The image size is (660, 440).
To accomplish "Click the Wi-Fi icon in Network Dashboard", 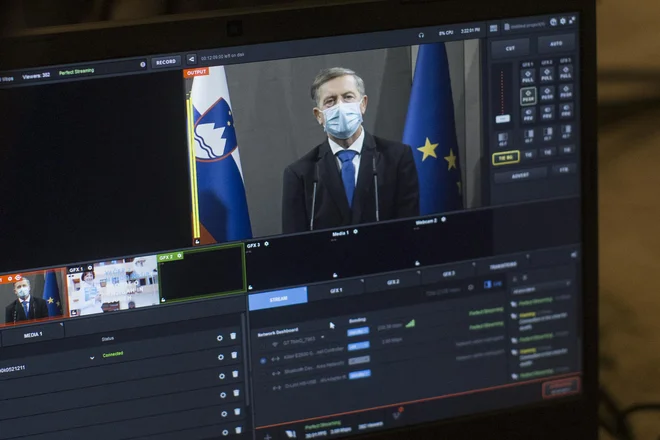I will [275, 344].
